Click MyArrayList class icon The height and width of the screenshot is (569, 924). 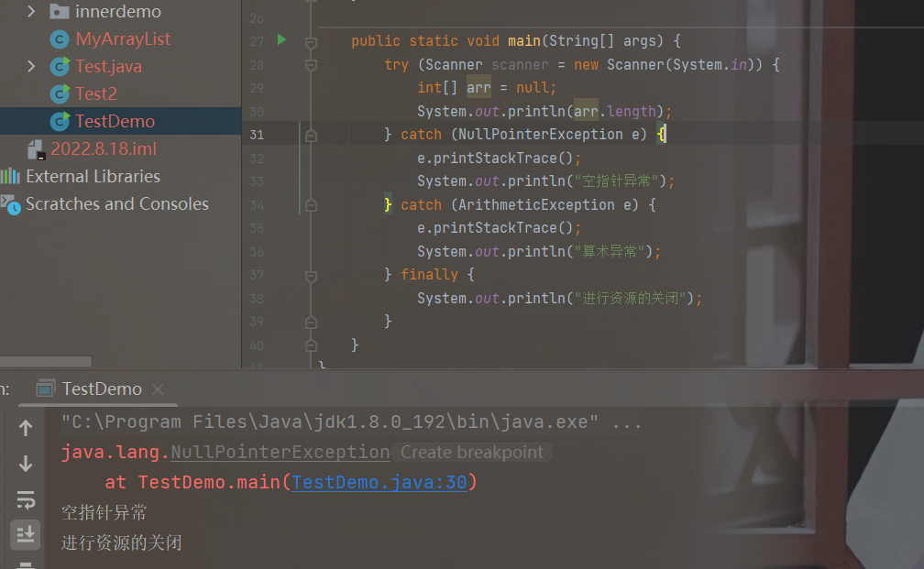point(59,39)
